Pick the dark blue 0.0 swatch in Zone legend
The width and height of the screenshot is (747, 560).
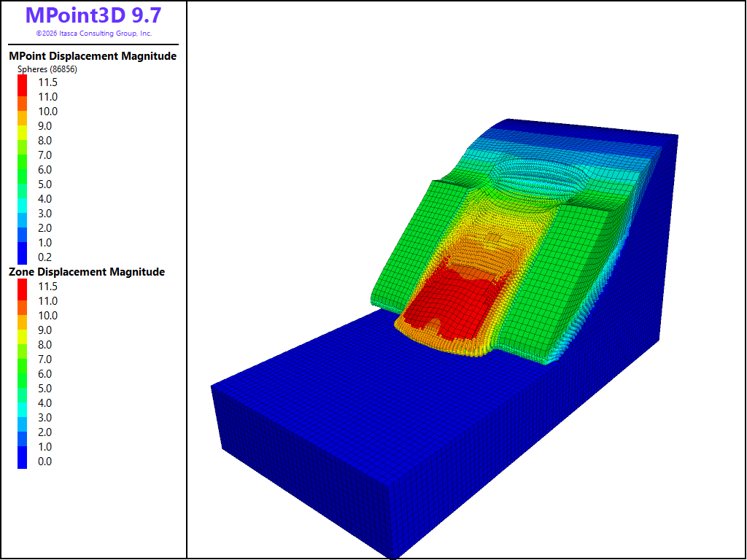pos(23,458)
